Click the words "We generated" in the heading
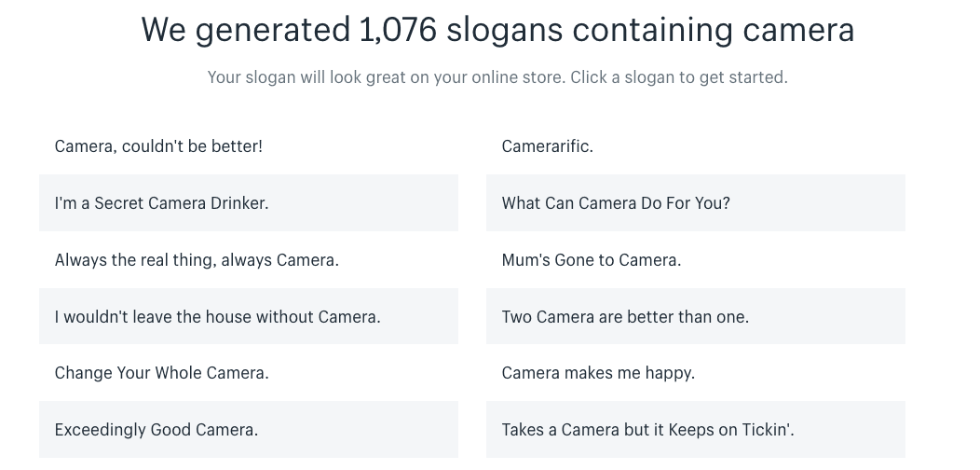This screenshot has width=980, height=470. click(x=244, y=30)
